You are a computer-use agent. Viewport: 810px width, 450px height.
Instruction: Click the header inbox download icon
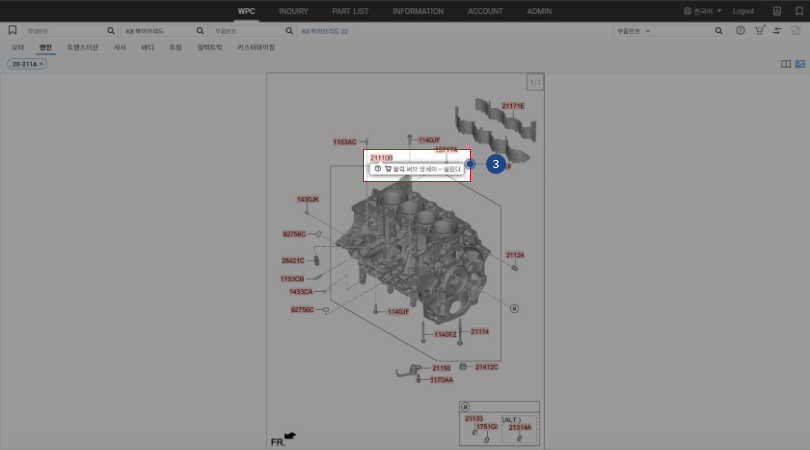coord(777,11)
